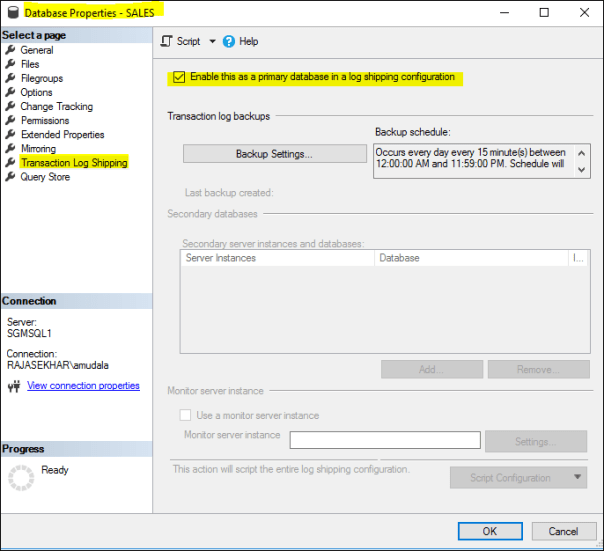Open the Permissions page
The height and width of the screenshot is (551, 604).
[x=45, y=121]
